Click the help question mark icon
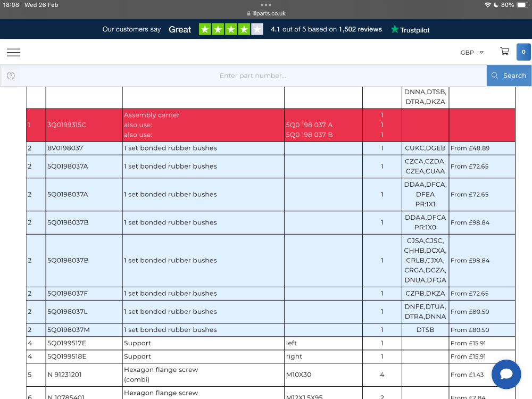The height and width of the screenshot is (399, 532). click(x=11, y=76)
